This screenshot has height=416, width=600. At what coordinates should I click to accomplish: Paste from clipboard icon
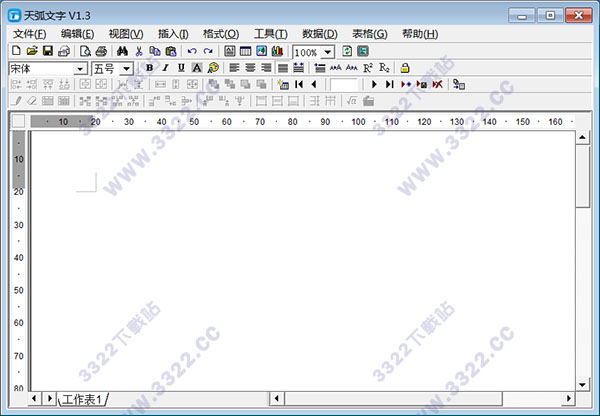tap(171, 51)
